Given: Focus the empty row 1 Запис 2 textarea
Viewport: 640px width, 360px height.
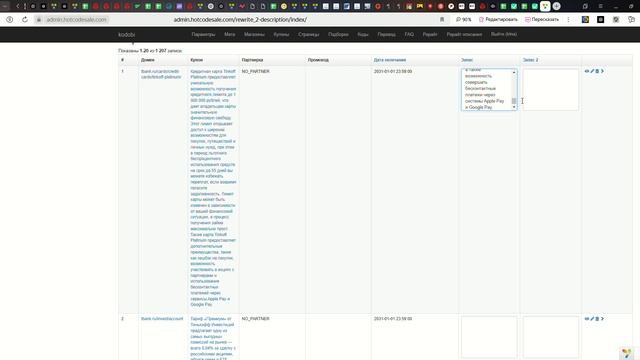Looking at the screenshot, I should tap(551, 89).
